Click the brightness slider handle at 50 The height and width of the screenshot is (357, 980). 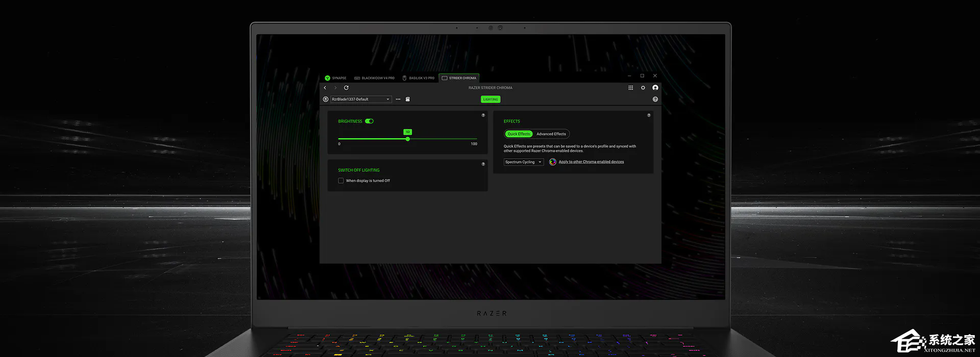point(408,139)
